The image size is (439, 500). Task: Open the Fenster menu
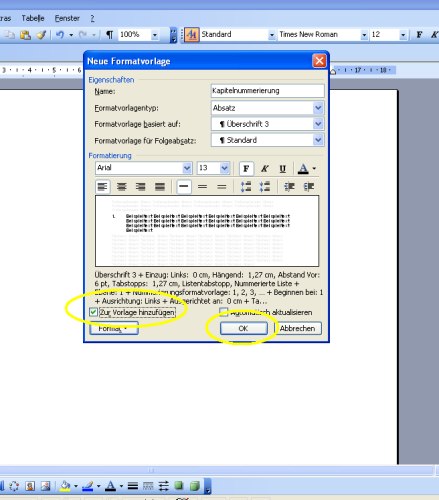coord(67,18)
